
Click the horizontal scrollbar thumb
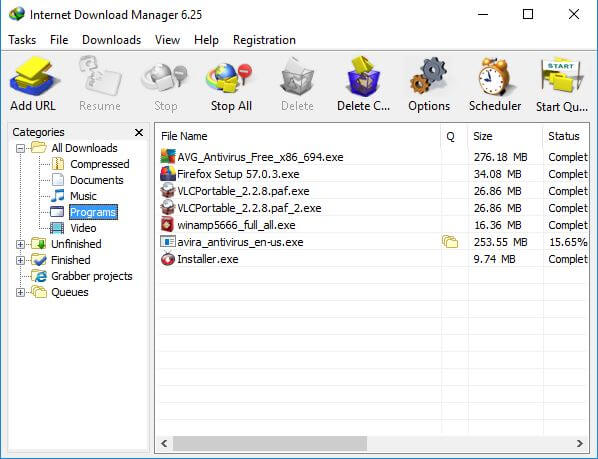tap(270, 443)
